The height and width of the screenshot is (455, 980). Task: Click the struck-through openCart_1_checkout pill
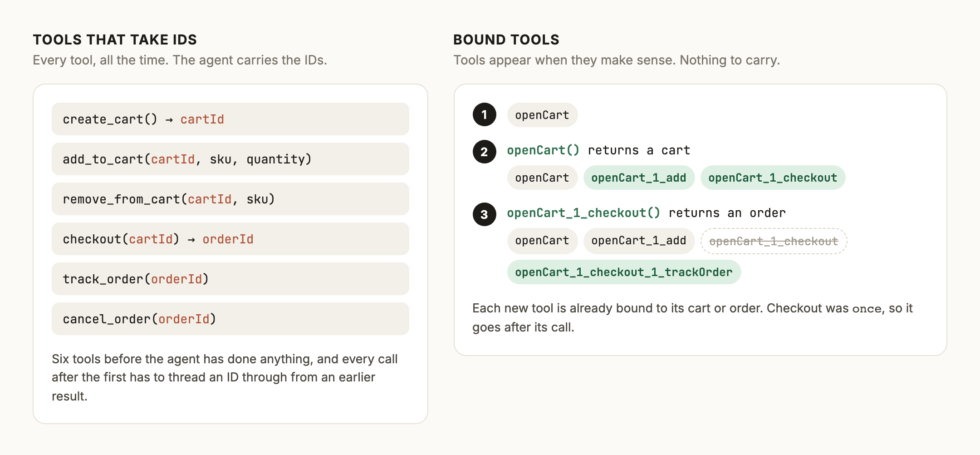(x=774, y=241)
